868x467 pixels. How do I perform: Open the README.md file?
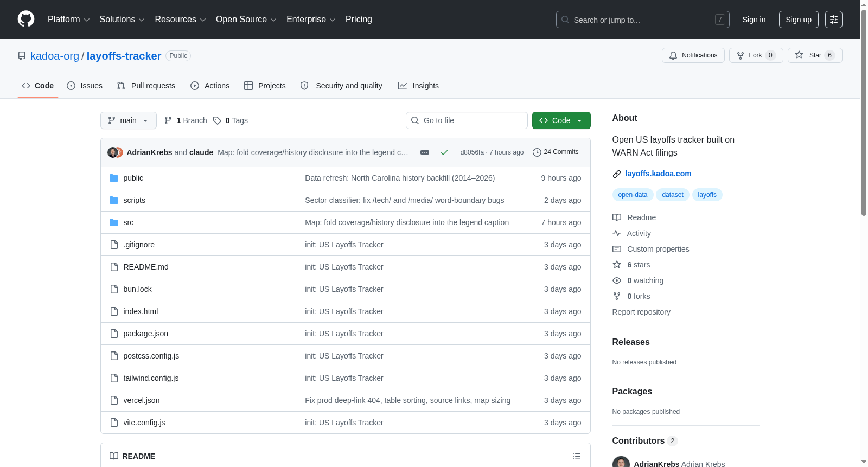coord(146,267)
